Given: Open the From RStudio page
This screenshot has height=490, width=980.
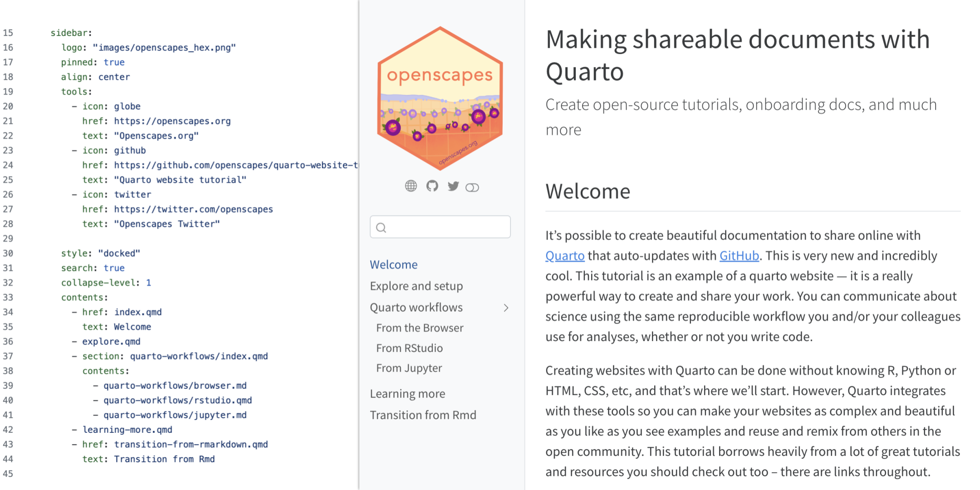Looking at the screenshot, I should click(x=409, y=348).
